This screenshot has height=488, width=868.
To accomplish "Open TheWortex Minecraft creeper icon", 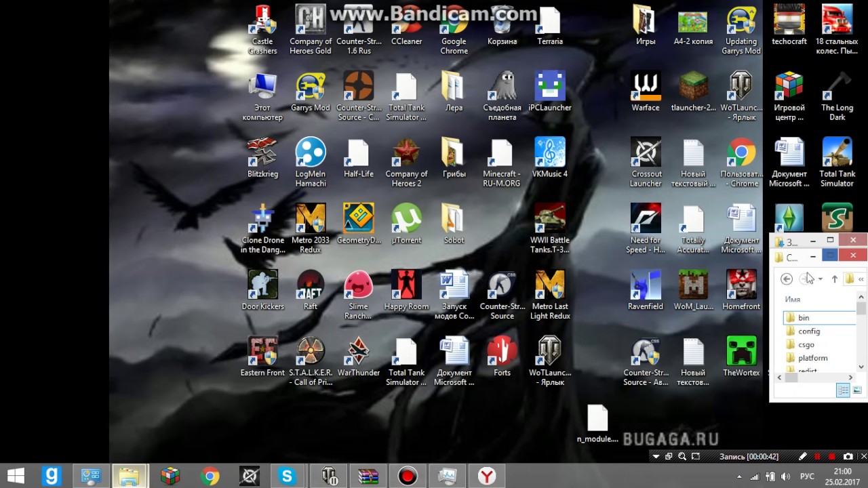I will (x=741, y=357).
